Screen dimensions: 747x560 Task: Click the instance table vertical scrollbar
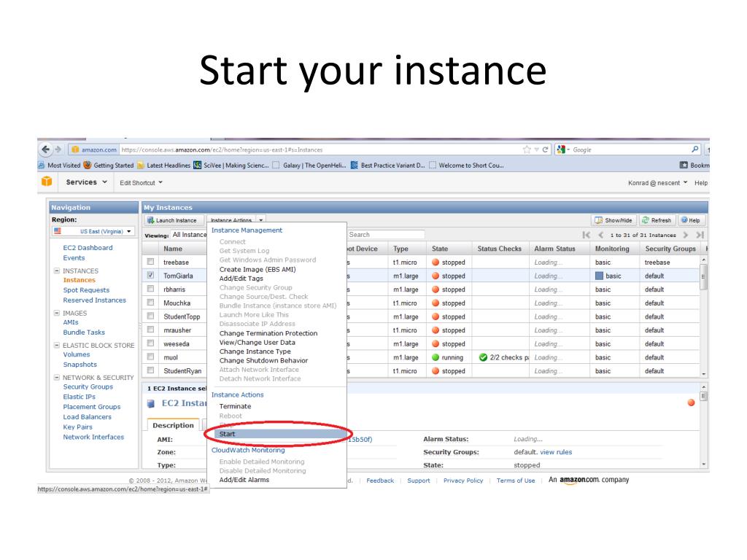704,316
